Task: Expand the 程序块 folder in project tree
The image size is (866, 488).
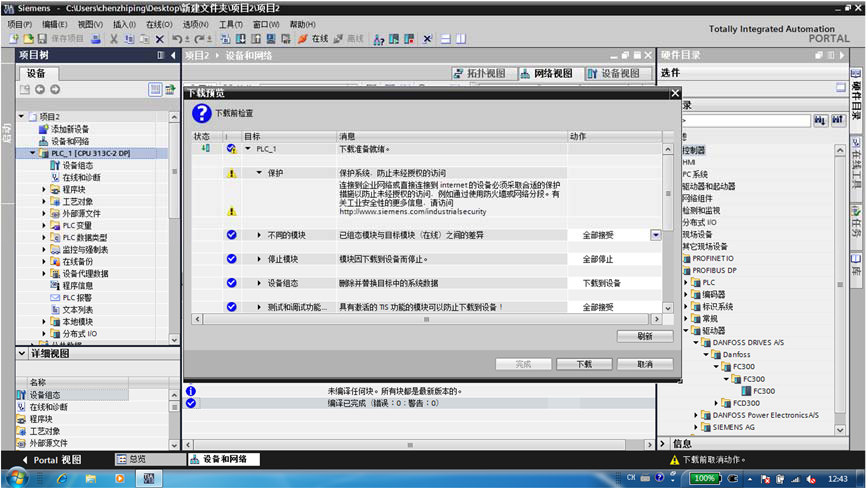Action: (x=44, y=189)
